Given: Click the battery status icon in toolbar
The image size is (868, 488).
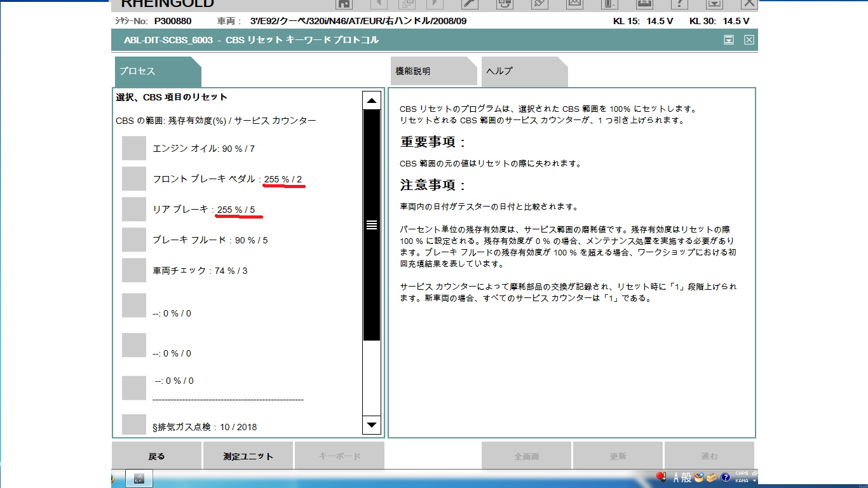Looking at the screenshot, I should pos(609,4).
